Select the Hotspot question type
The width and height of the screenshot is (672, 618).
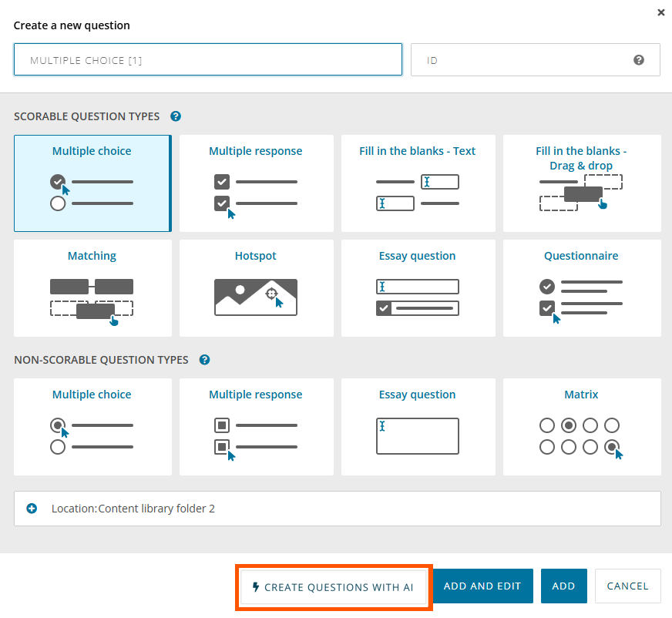[256, 288]
